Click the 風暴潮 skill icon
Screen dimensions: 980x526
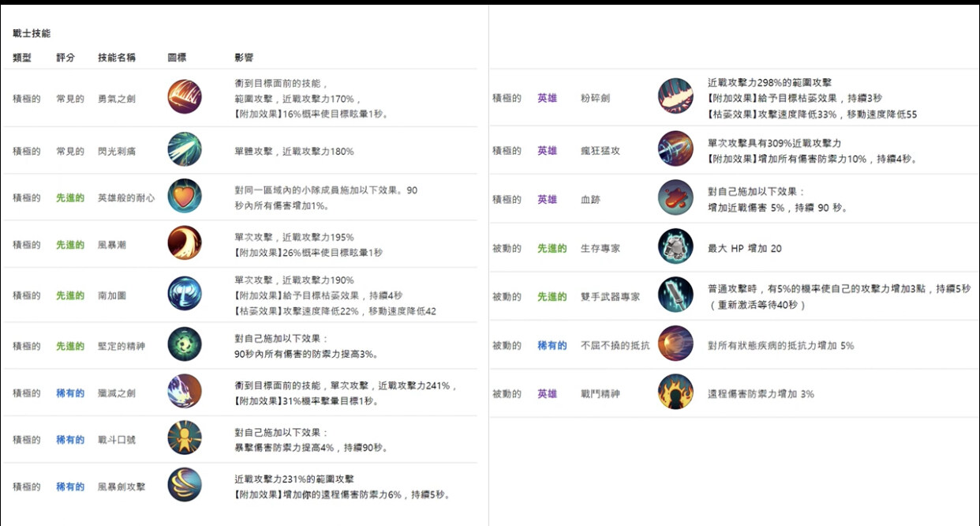(184, 245)
